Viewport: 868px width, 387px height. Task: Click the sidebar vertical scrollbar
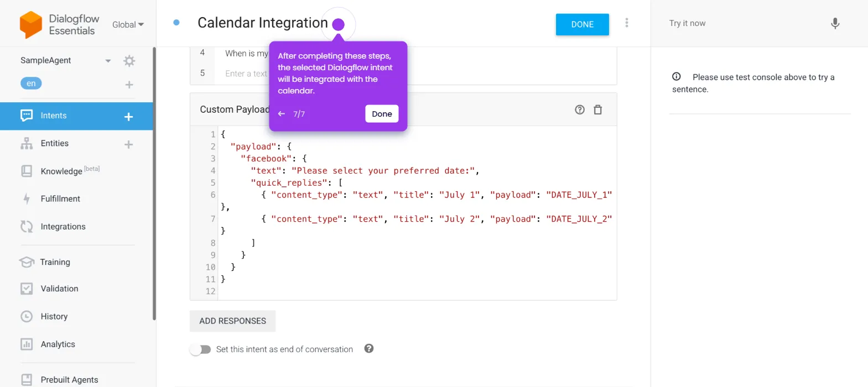pyautogui.click(x=154, y=184)
